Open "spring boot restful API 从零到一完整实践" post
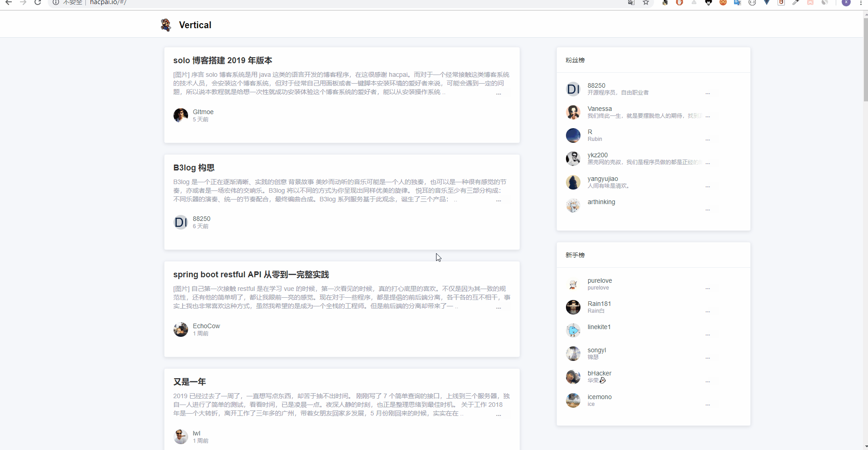 [251, 275]
